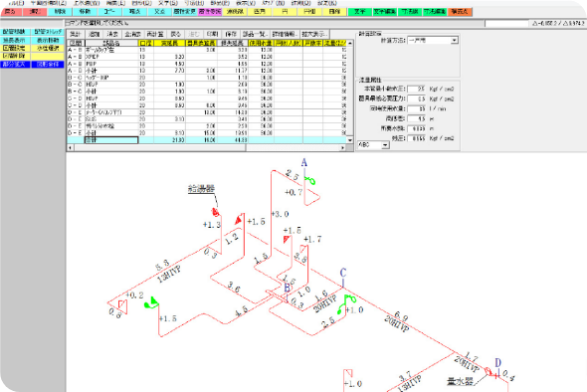Open the 属性変更 attribute change tool
This screenshot has width=587, height=392.
tap(185, 12)
